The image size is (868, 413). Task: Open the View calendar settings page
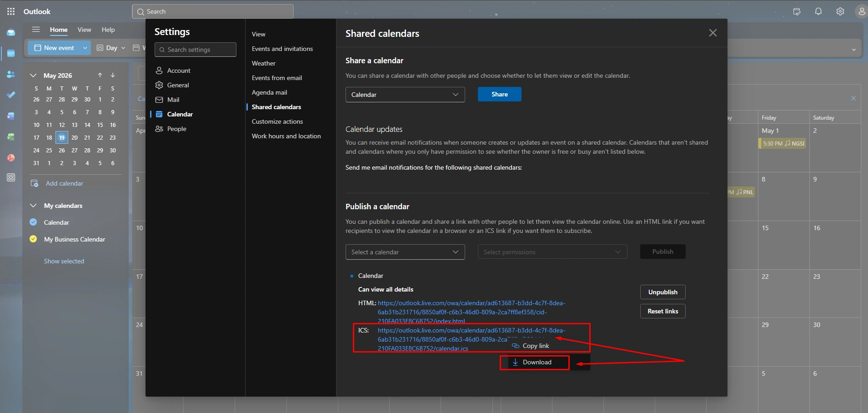259,34
